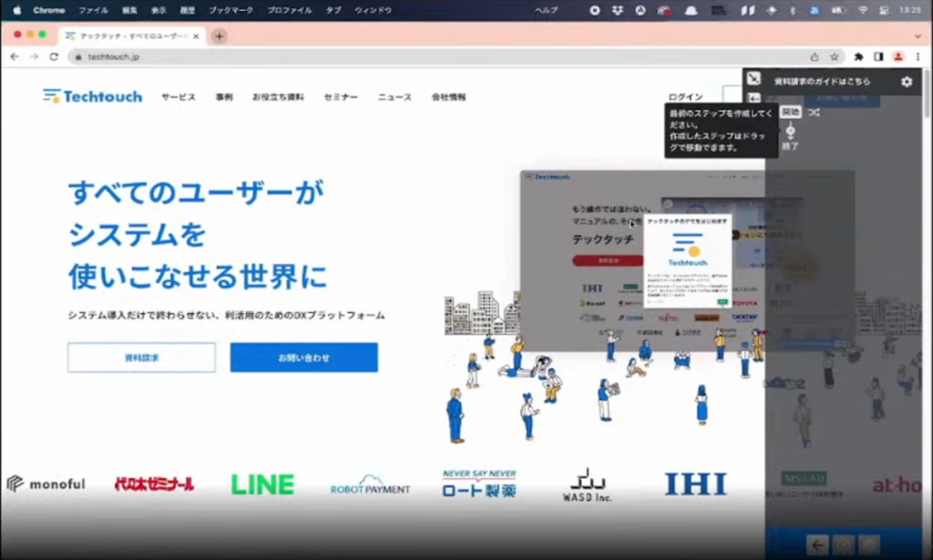933x560 pixels.
Task: Open the Chrome extensions puzzle icon
Action: [x=858, y=56]
